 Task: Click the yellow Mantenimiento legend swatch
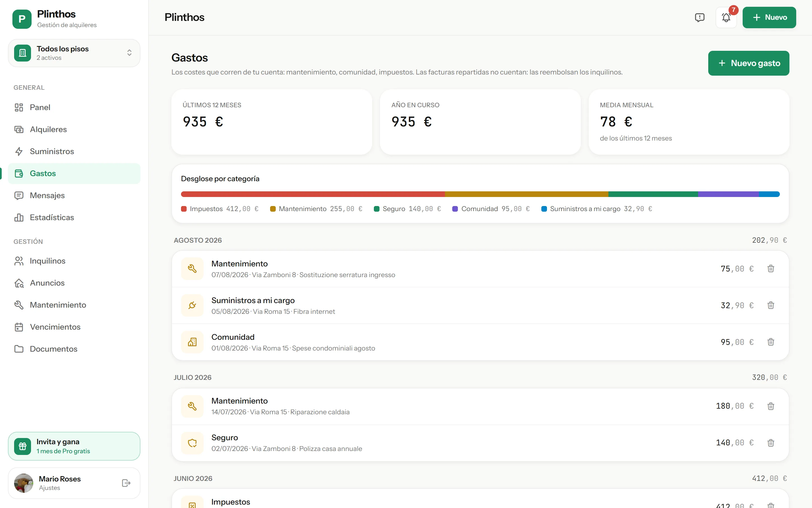click(273, 209)
